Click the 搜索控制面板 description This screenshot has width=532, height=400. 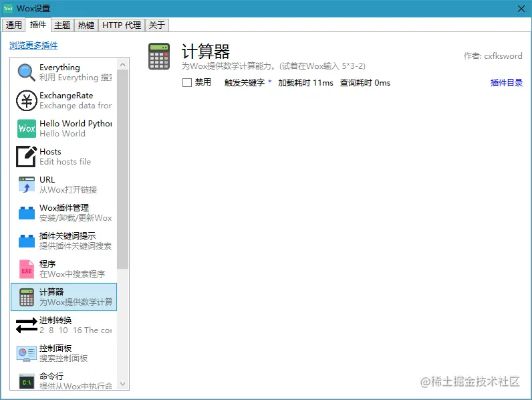(x=63, y=359)
